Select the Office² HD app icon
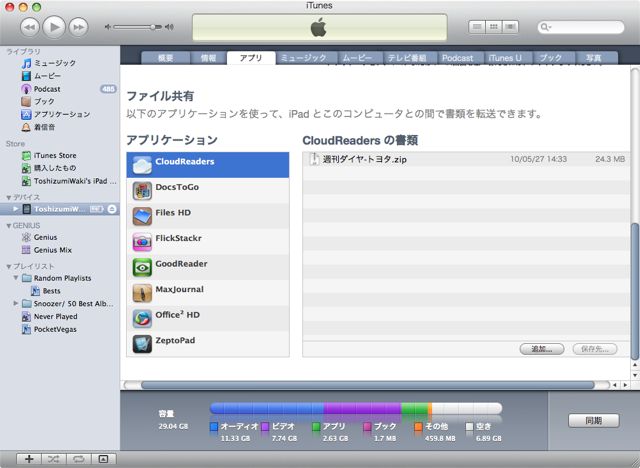Screen dimensions: 640x468 point(142,319)
